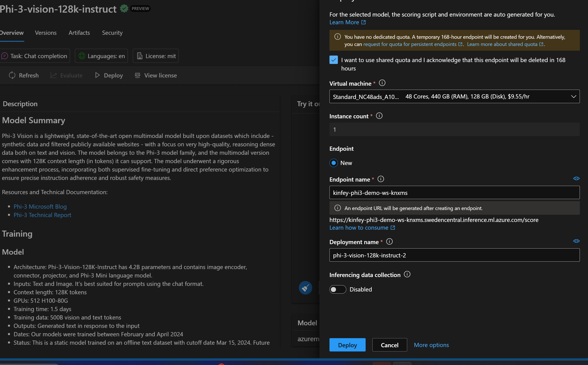Click the View license toolbar button
Image resolution: width=588 pixels, height=365 pixels.
pos(156,75)
